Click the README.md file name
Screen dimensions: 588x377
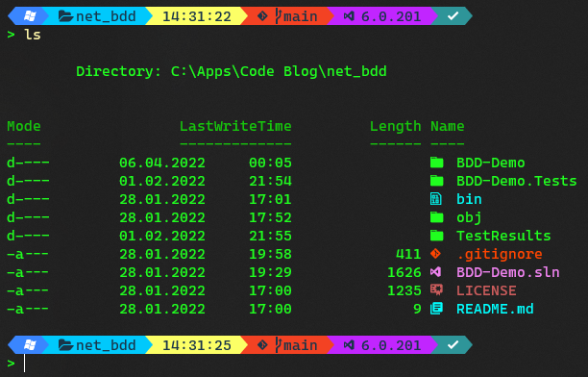pos(495,309)
